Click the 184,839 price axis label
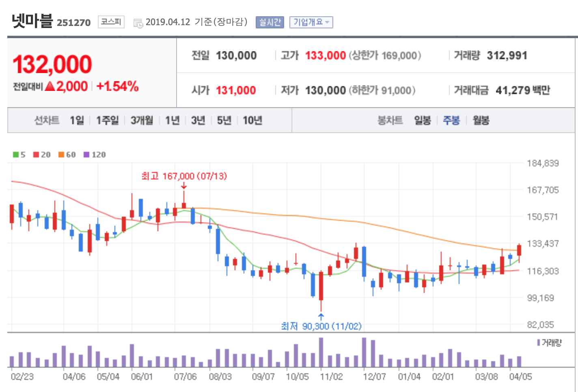 [x=543, y=163]
